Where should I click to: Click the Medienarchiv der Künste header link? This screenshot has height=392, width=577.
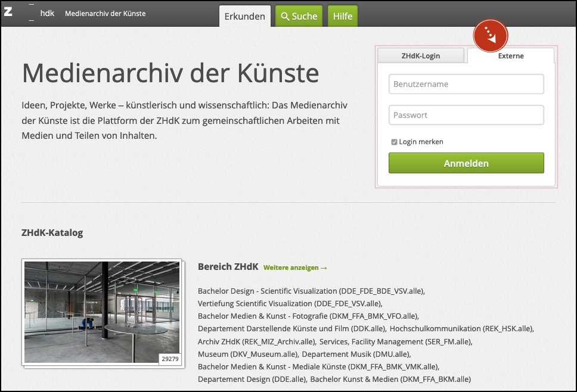[105, 13]
